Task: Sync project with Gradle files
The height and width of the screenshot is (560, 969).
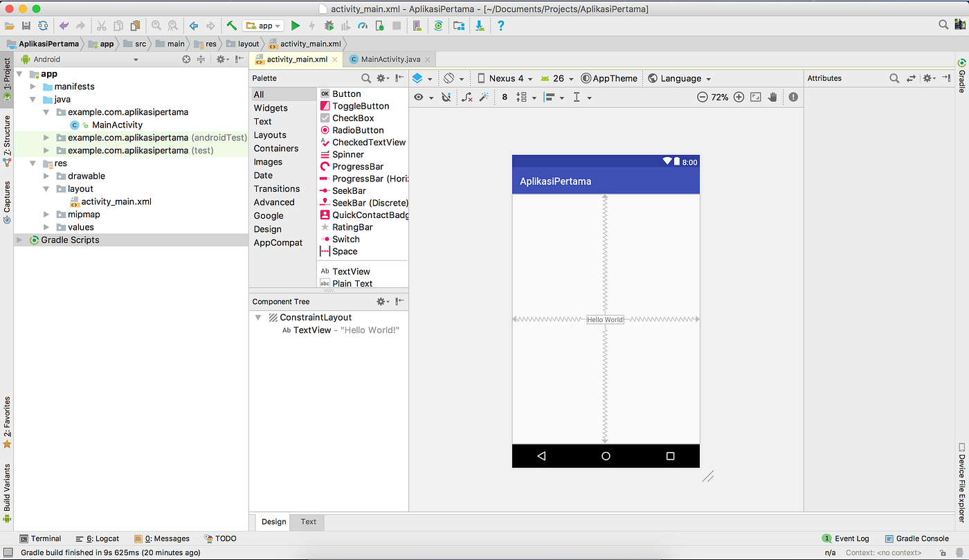Action: tap(439, 25)
